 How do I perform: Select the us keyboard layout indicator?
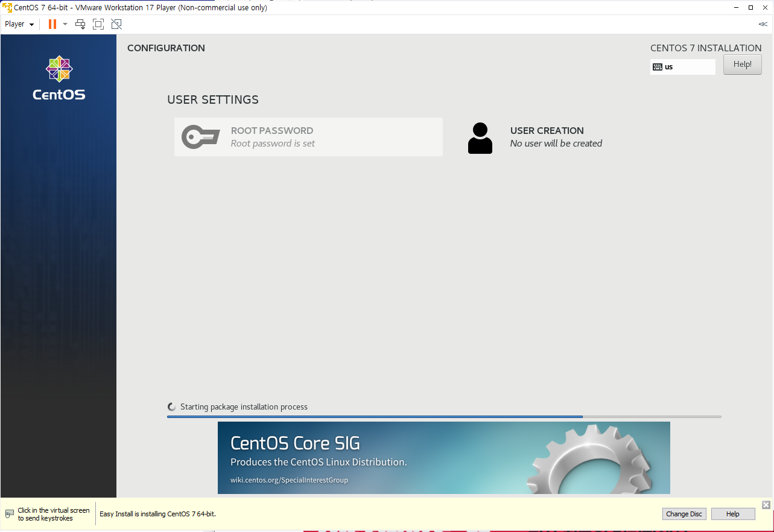click(683, 67)
